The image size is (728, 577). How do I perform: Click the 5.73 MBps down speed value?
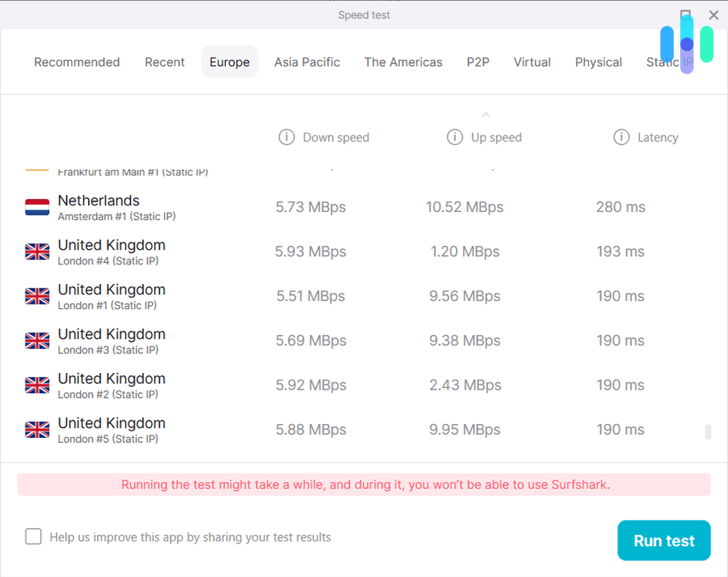[x=311, y=207]
